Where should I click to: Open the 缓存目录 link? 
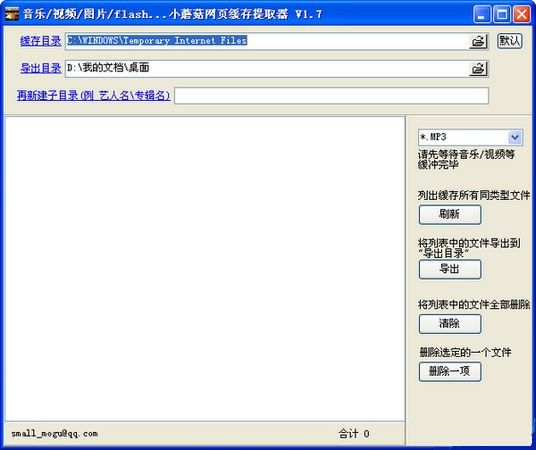[41, 41]
